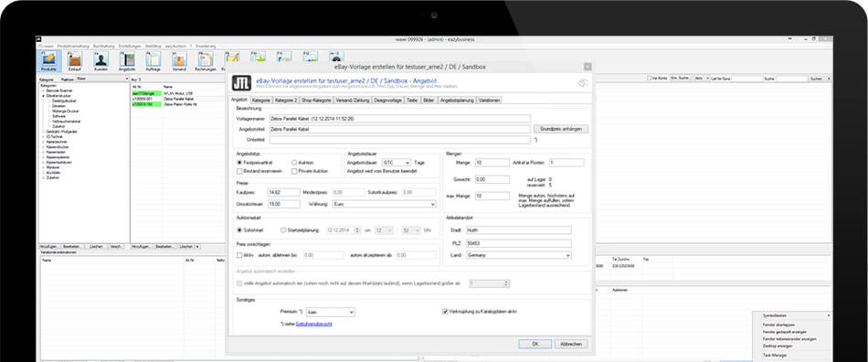Switch to the Texte tab
The image size is (868, 362).
pyautogui.click(x=412, y=101)
